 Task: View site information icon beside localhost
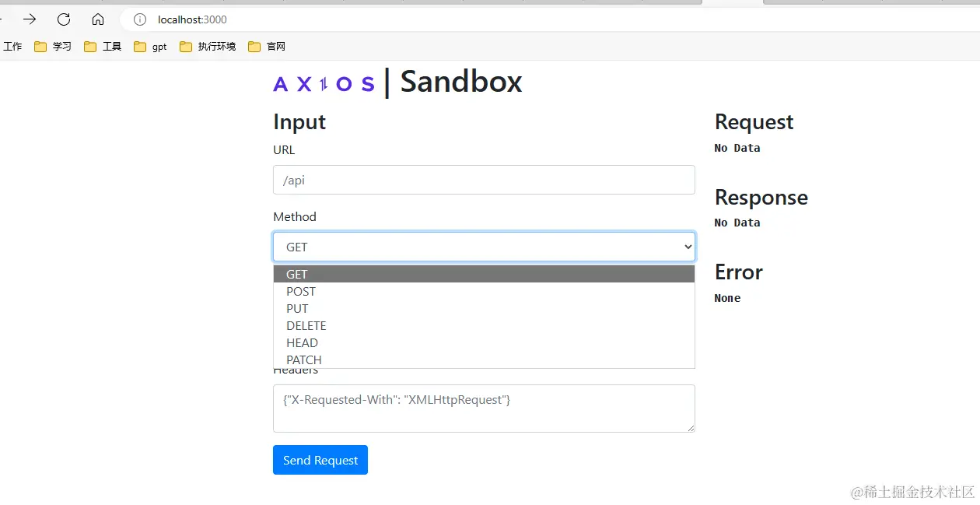pyautogui.click(x=140, y=19)
